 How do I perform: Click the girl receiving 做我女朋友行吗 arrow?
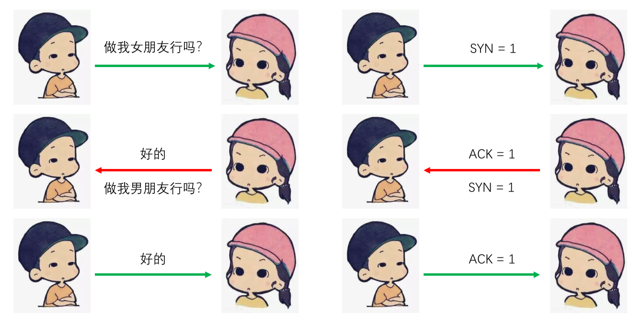[x=260, y=57]
